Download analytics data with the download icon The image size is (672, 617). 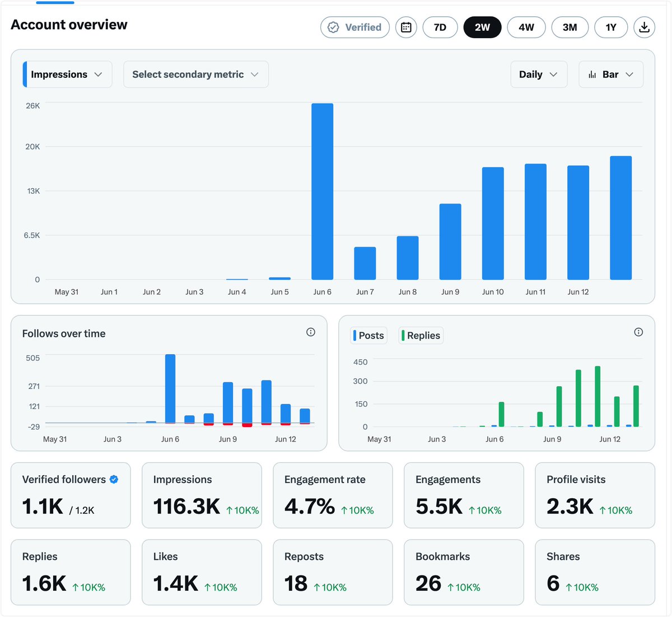coord(645,27)
